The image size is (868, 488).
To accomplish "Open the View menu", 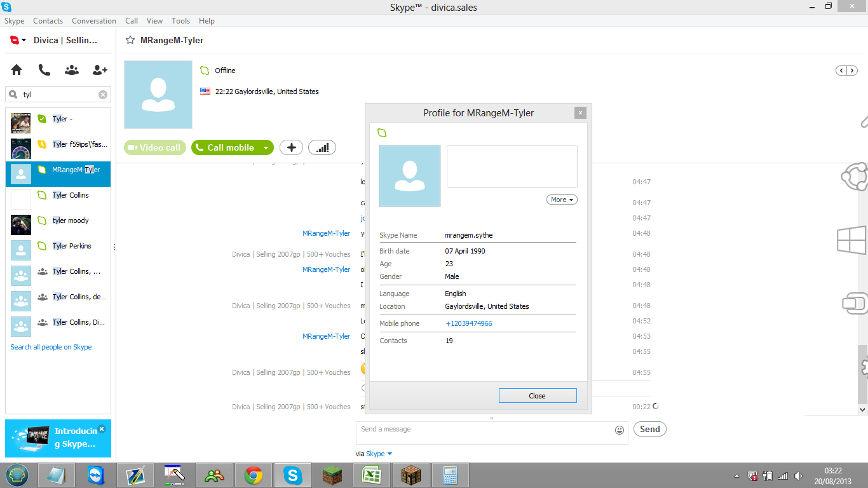I will [154, 21].
